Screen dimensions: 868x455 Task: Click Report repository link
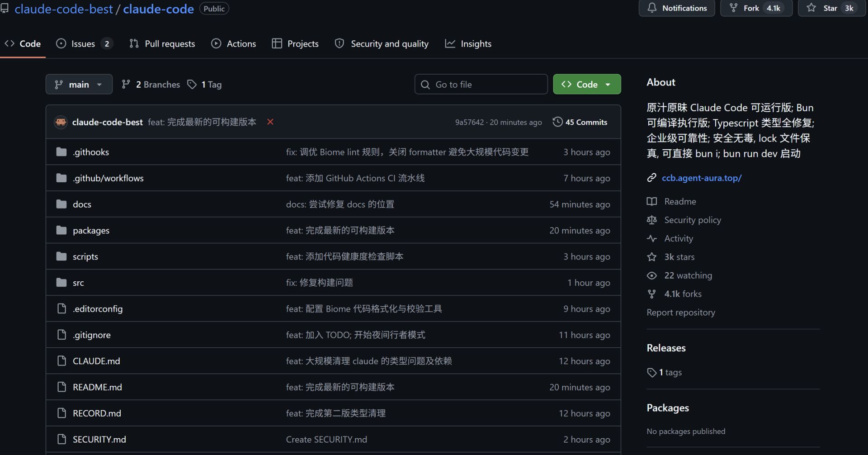tap(680, 313)
